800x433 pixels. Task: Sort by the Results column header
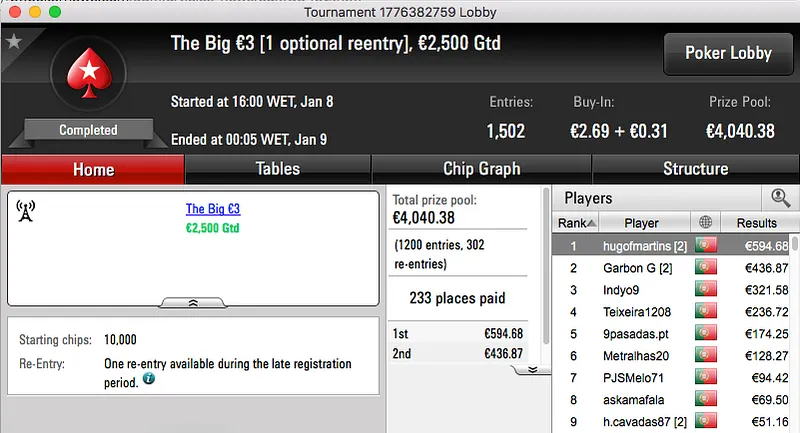pyautogui.click(x=756, y=223)
